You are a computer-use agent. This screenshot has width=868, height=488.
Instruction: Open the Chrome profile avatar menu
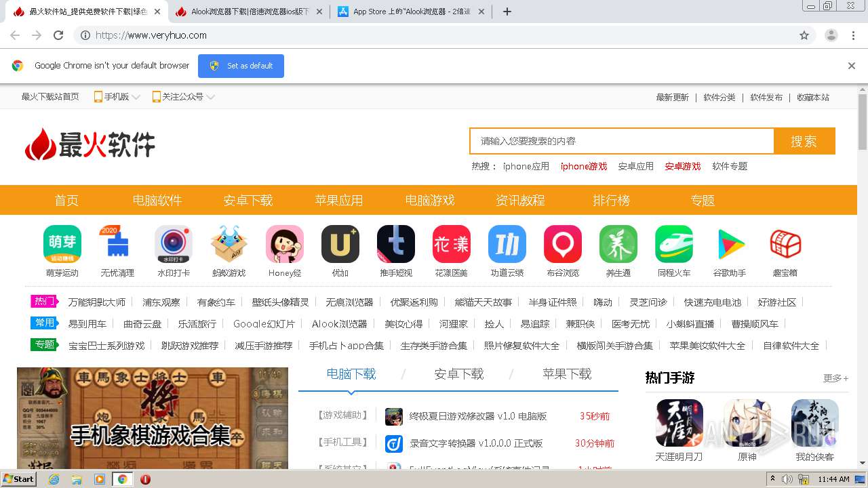(x=831, y=35)
